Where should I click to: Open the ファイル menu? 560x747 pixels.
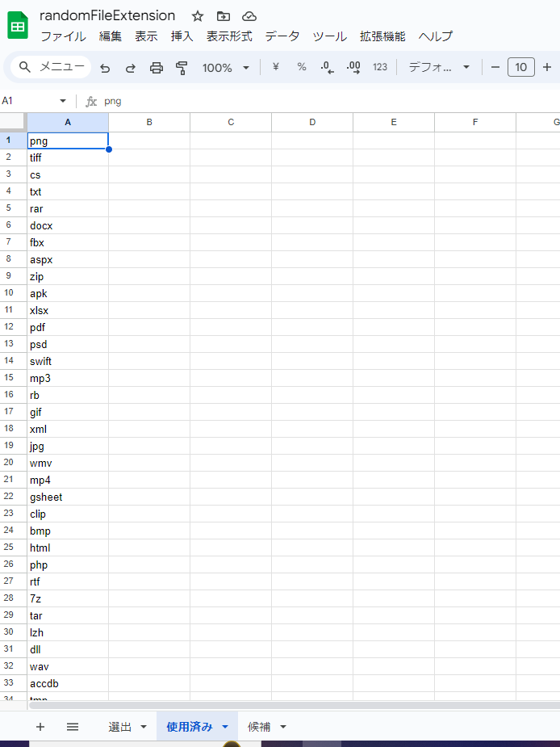coord(63,36)
